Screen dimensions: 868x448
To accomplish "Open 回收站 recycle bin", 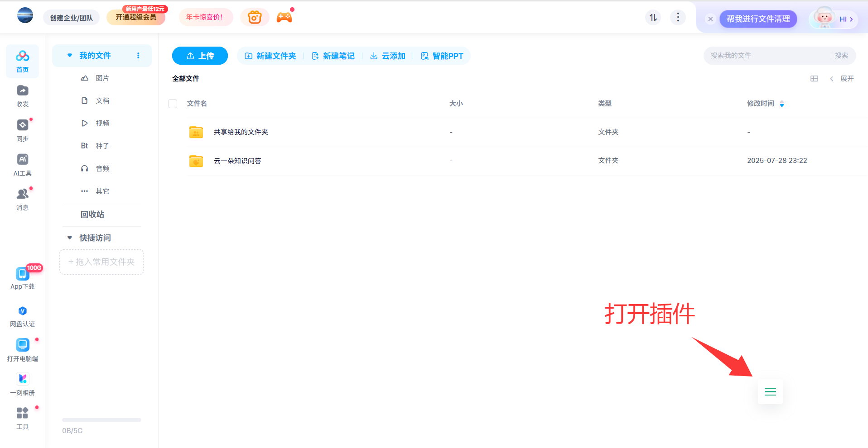I will click(x=92, y=214).
